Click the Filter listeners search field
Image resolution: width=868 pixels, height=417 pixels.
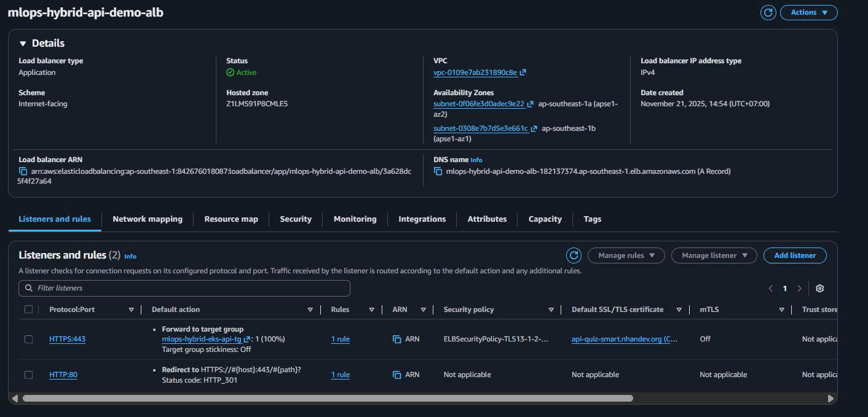click(184, 288)
